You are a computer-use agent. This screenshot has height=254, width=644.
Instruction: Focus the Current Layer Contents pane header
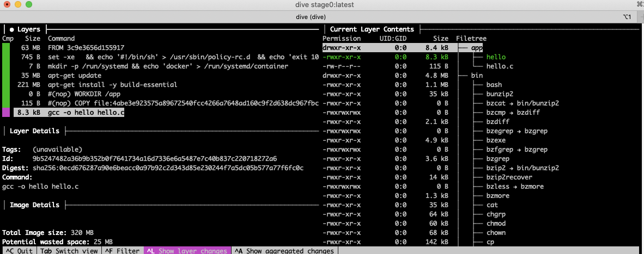pyautogui.click(x=372, y=29)
